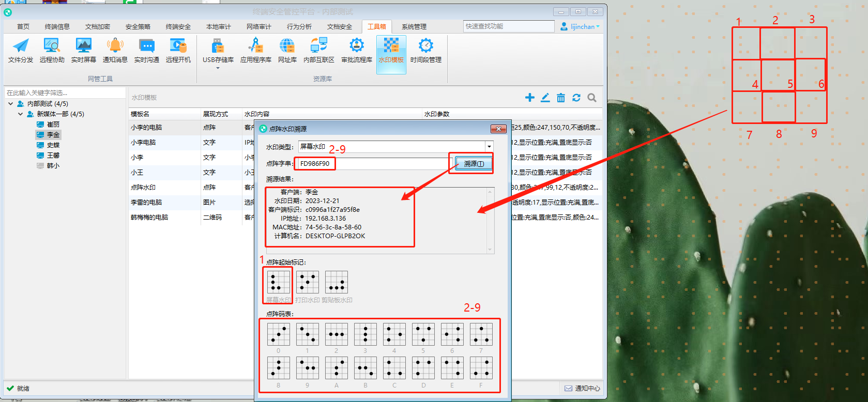This screenshot has width=868, height=402.
Task: Open the 应用程序库 application library
Action: point(256,51)
